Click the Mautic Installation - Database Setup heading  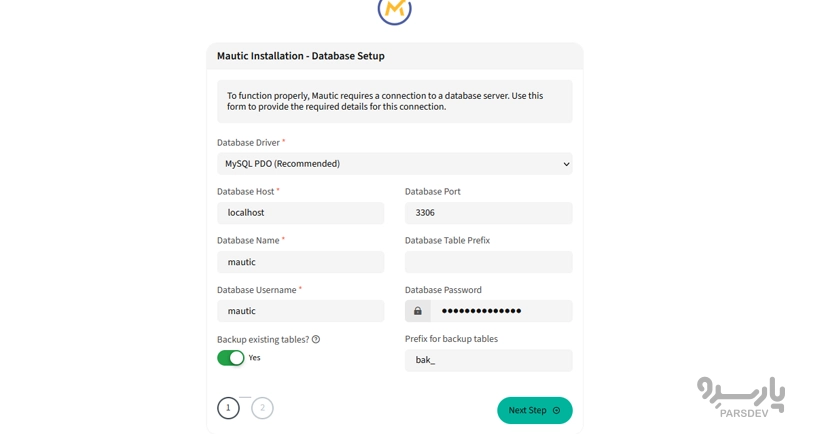pos(301,56)
